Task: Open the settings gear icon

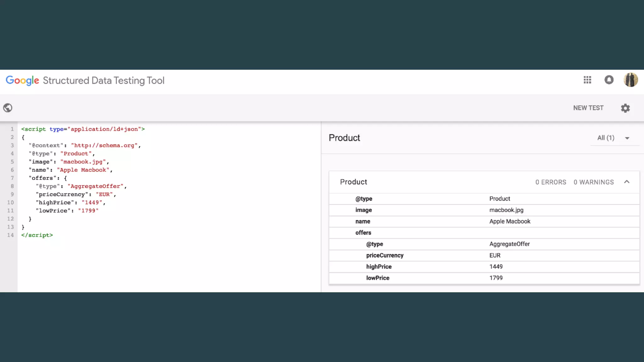Action: point(625,108)
